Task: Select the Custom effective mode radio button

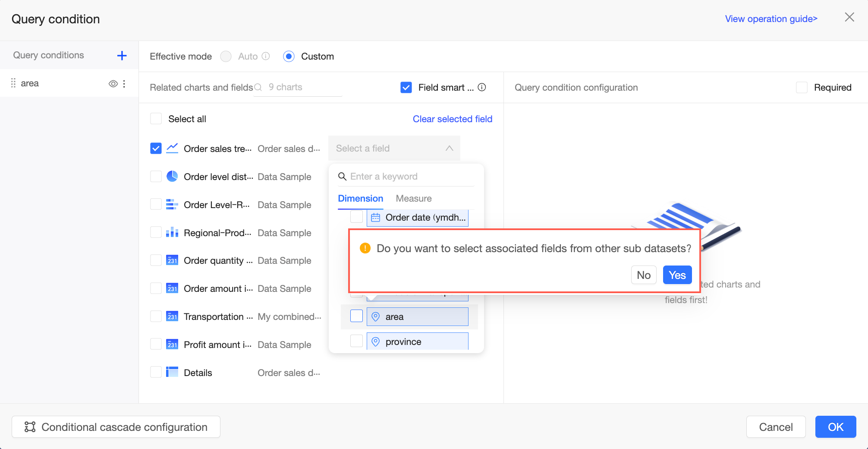Action: pos(289,56)
